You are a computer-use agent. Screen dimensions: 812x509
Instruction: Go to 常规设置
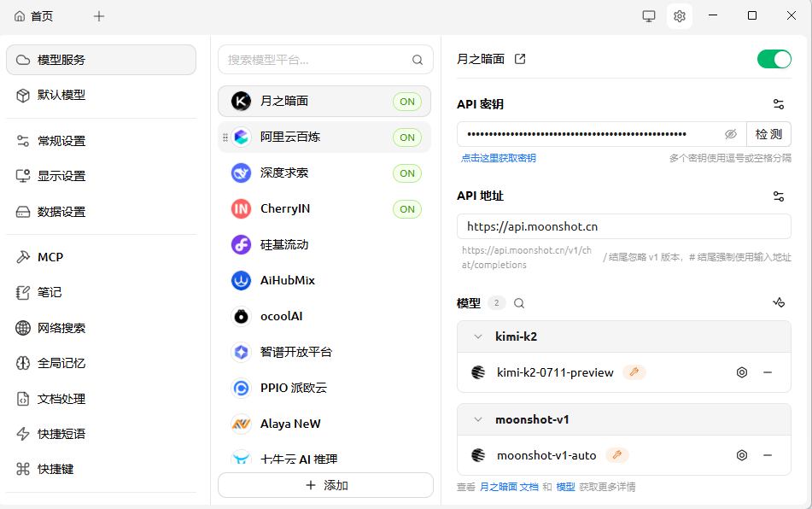pyautogui.click(x=101, y=141)
